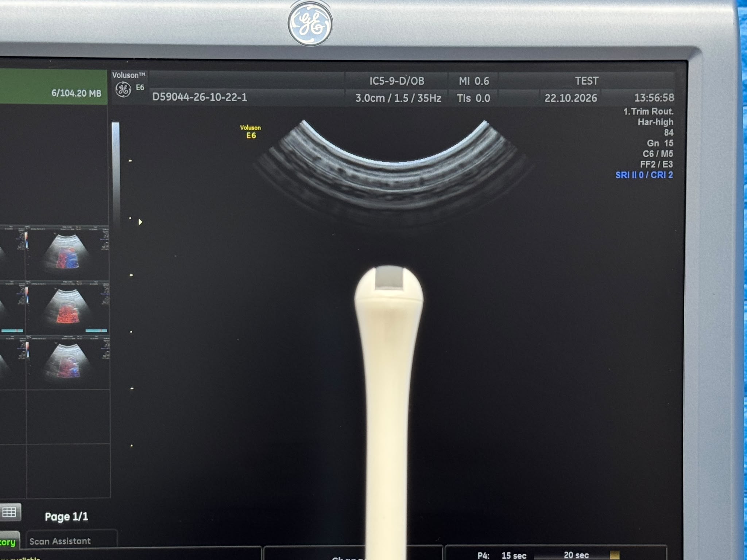Viewport: 747px width, 560px height.
Task: Open last red-blue Doppler clipboard thumbnail
Action: [x=67, y=363]
